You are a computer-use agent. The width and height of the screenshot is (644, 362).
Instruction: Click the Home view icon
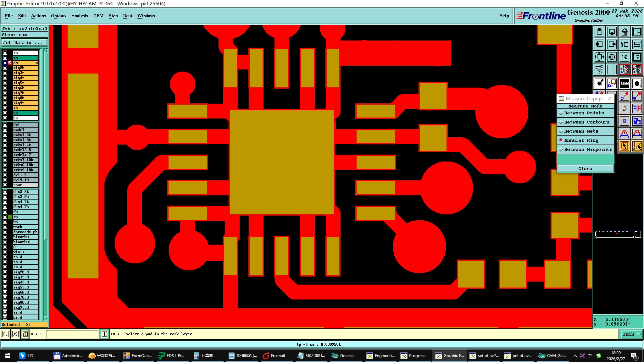624,32
